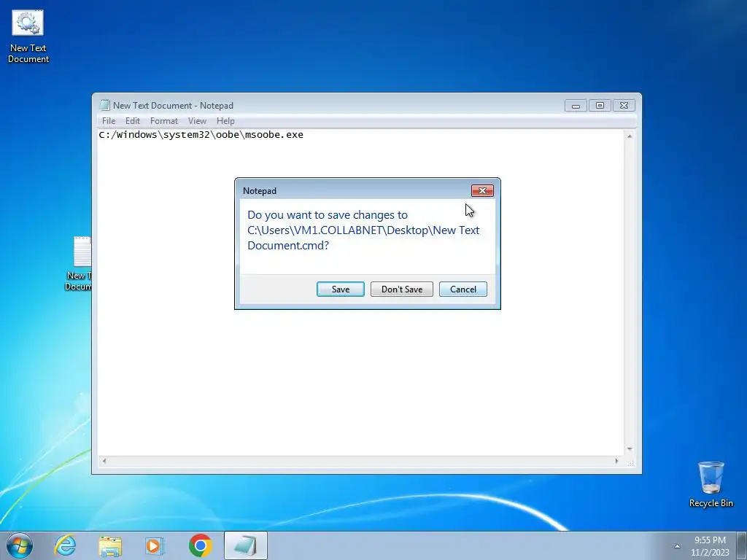
Task: Minimize the Notepad window
Action: (x=576, y=106)
